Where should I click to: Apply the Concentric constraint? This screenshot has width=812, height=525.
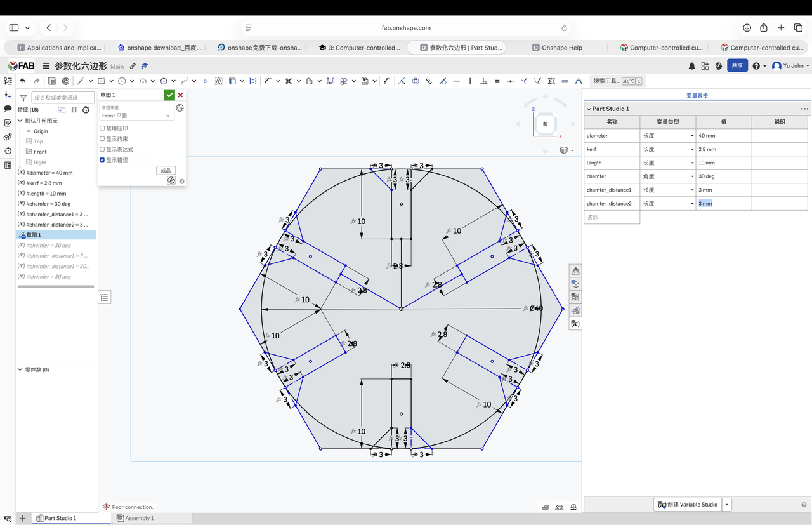tap(416, 81)
